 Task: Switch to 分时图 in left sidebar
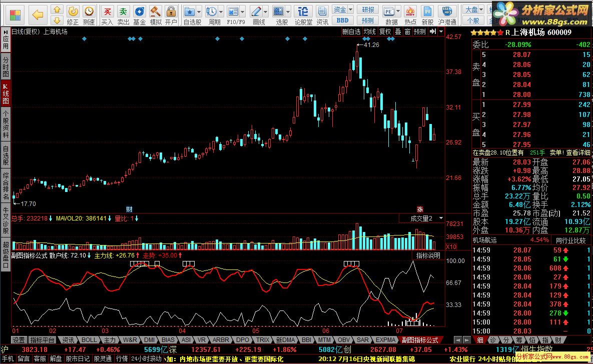(6, 66)
